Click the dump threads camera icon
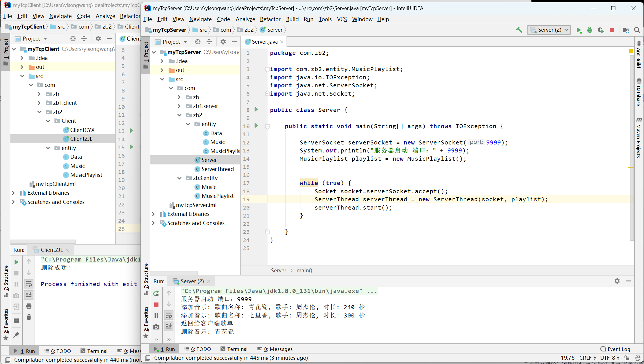 (156, 327)
